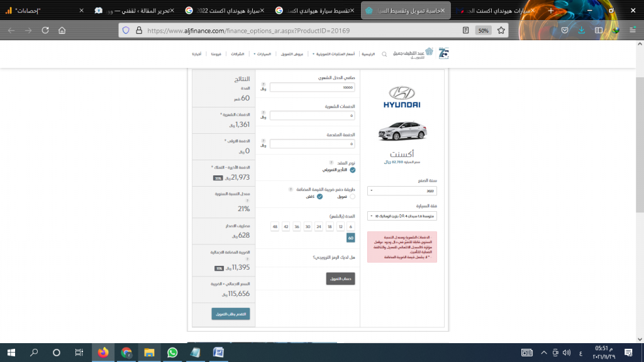The height and width of the screenshot is (362, 644).
Task: Click help icon beside net monthly income
Action: (264, 84)
